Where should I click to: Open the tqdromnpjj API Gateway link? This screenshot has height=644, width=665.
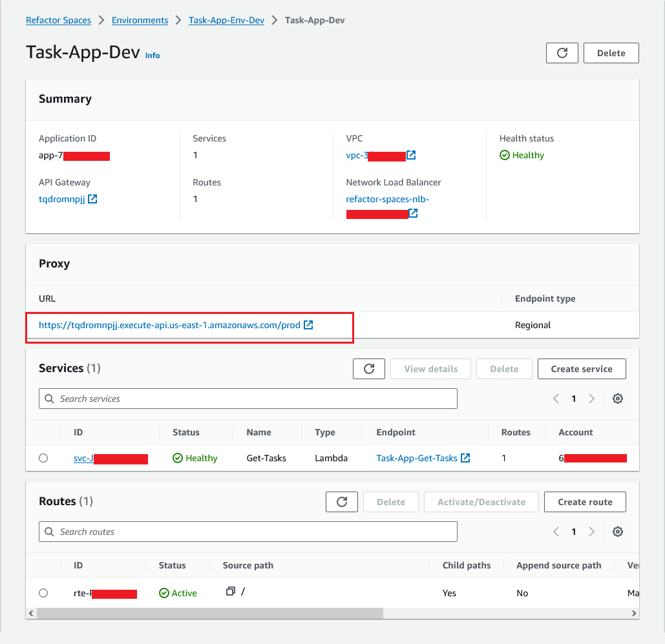[x=62, y=199]
